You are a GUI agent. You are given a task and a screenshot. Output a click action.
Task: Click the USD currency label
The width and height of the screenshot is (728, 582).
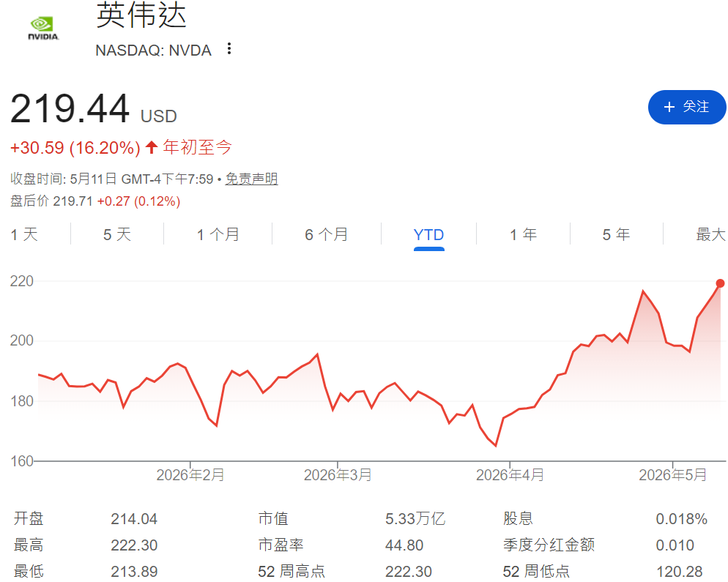pos(159,116)
